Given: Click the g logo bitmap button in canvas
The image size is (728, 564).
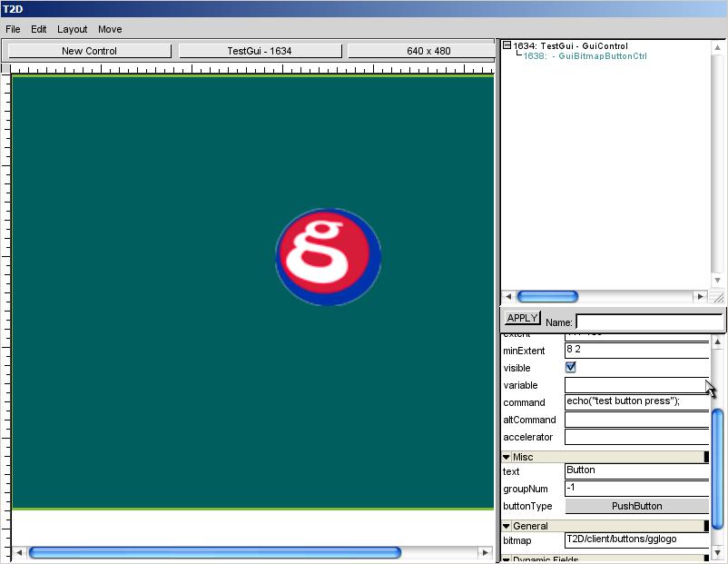Looking at the screenshot, I should coord(329,257).
